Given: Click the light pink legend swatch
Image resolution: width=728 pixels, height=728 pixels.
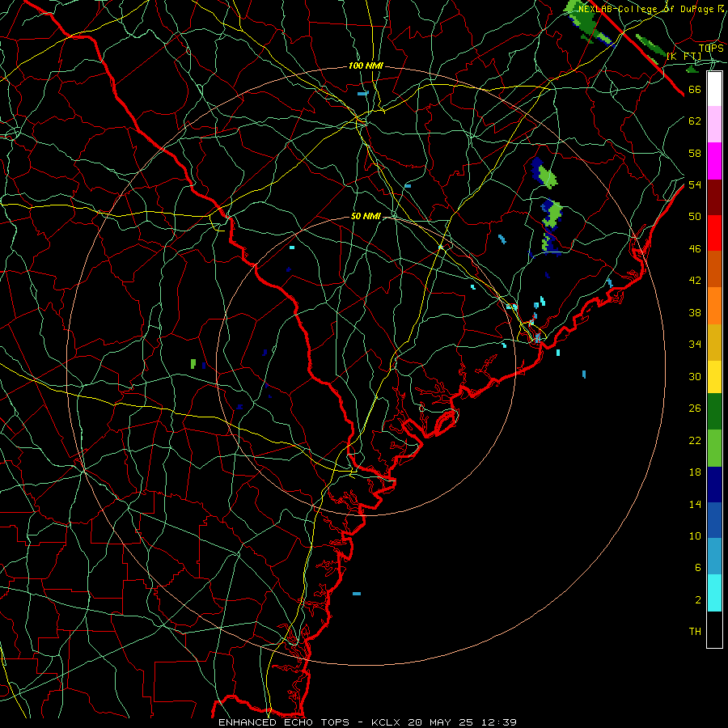Looking at the screenshot, I should 714,125.
